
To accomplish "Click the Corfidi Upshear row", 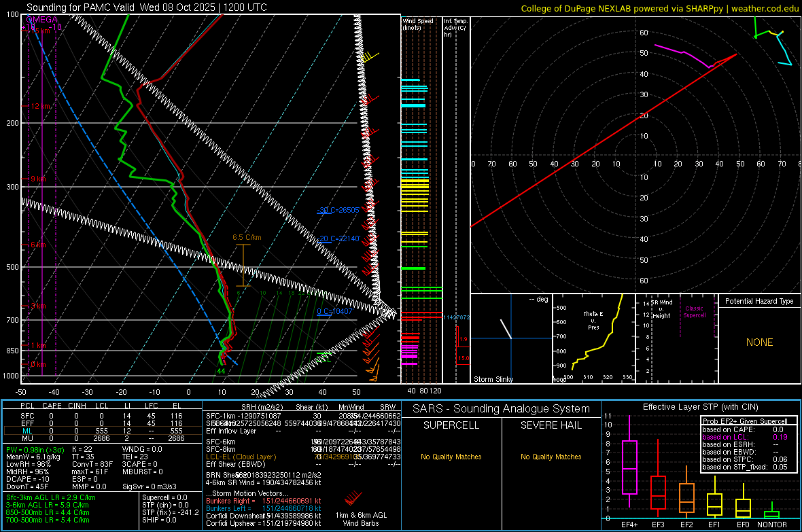I will (264, 523).
